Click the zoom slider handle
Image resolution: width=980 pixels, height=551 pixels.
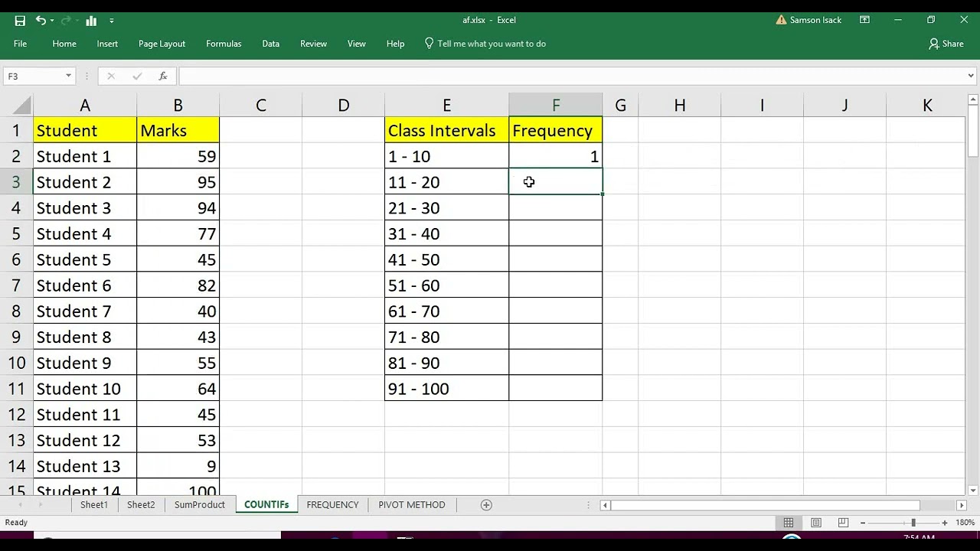coord(913,523)
